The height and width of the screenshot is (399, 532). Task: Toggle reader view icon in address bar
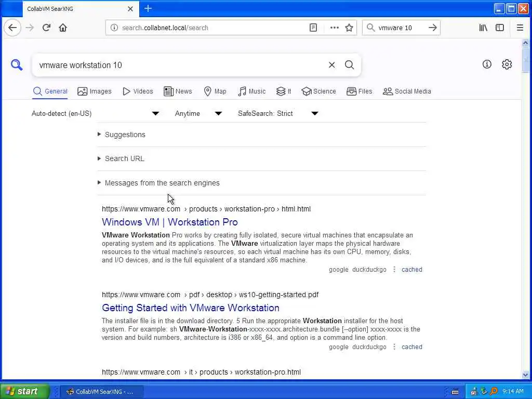pyautogui.click(x=313, y=28)
